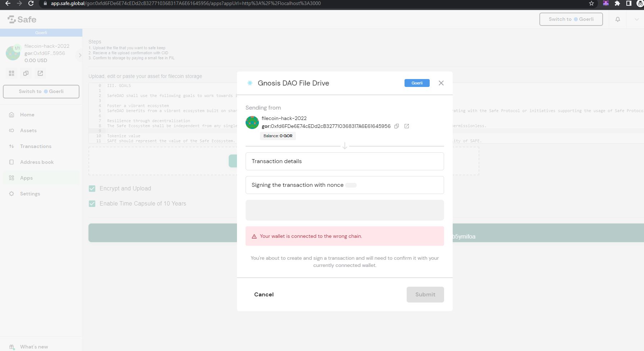The width and height of the screenshot is (644, 351).
Task: Click the Address book icon
Action: [12, 162]
